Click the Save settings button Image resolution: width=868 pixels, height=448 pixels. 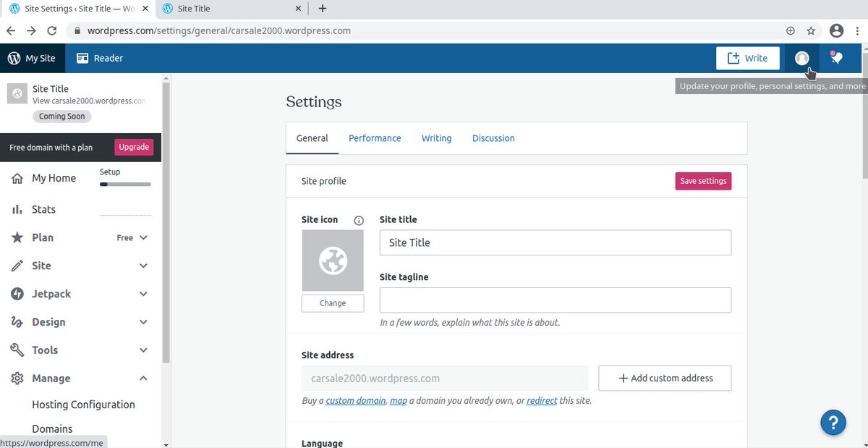pos(703,181)
